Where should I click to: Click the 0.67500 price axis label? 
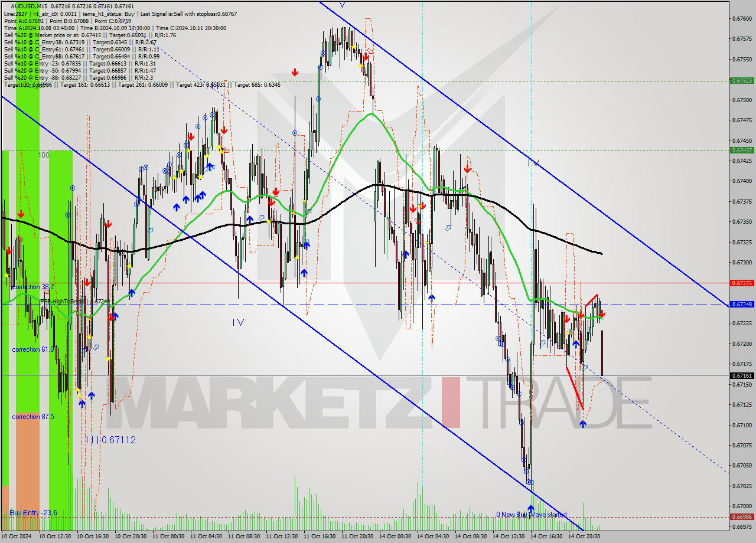tap(741, 100)
